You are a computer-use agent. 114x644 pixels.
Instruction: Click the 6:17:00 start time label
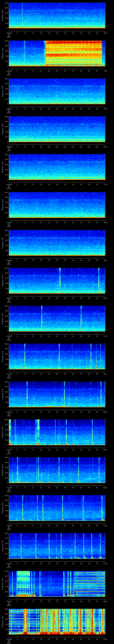9,601
